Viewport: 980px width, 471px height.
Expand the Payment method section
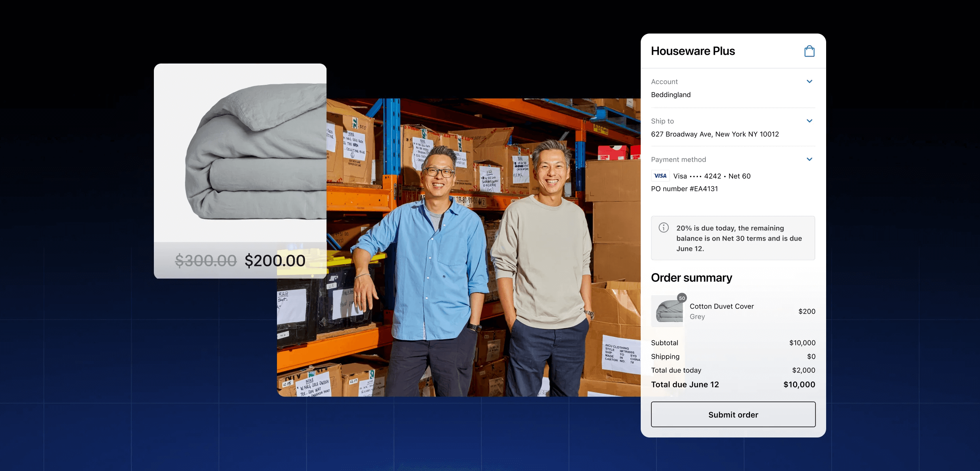pyautogui.click(x=810, y=159)
